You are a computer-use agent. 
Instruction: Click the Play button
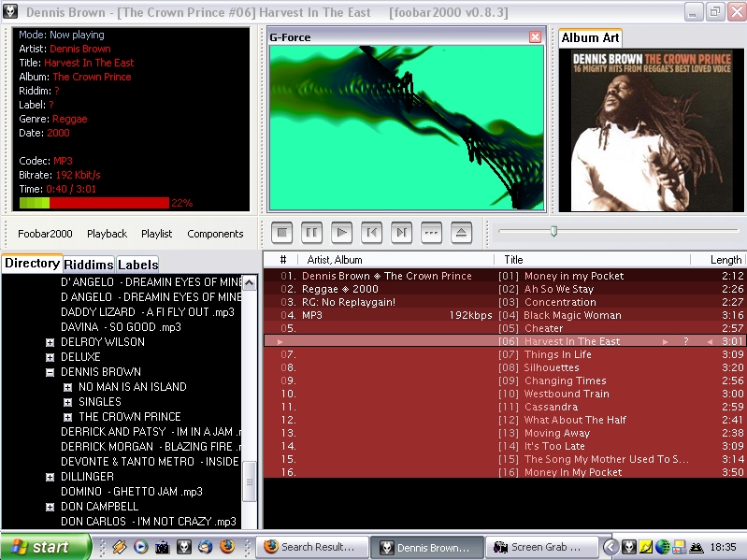pyautogui.click(x=341, y=233)
